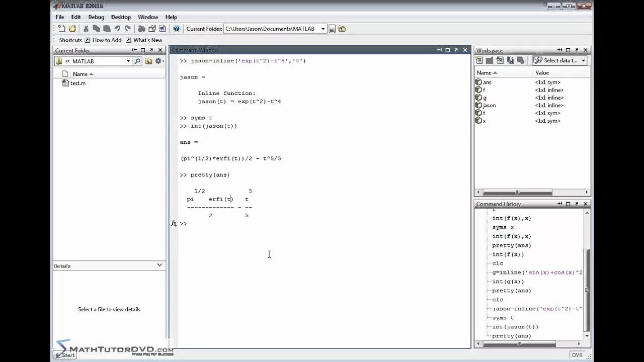Viewport: 644px width, 362px height.
Task: Click the Redo arrow icon
Action: 128,29
